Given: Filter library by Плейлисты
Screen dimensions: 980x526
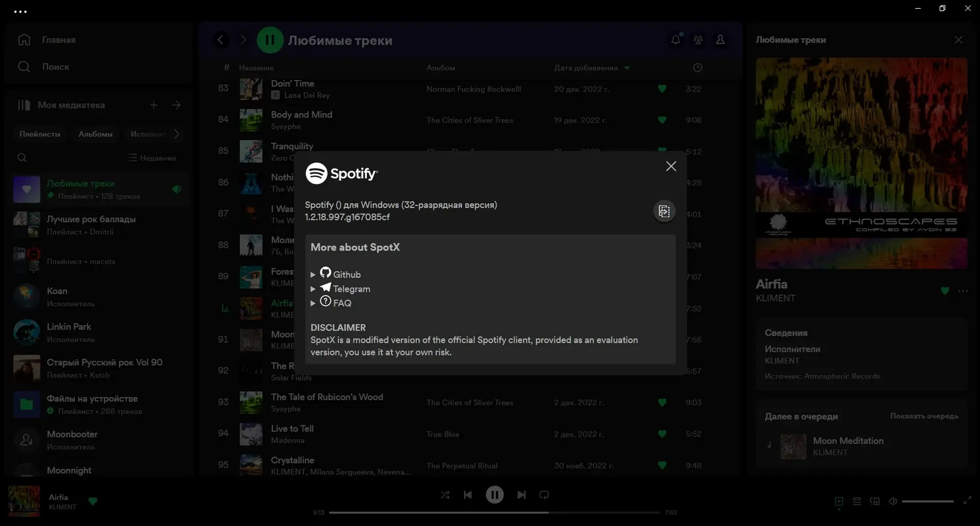Looking at the screenshot, I should coord(40,134).
